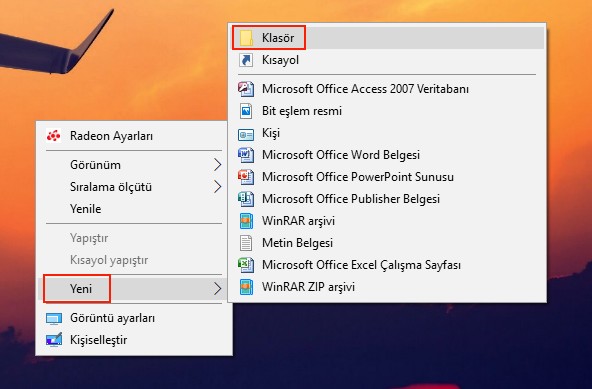Click the Görüntü ayarları monitor icon
Viewport: 592px width, 389px height.
(54, 318)
